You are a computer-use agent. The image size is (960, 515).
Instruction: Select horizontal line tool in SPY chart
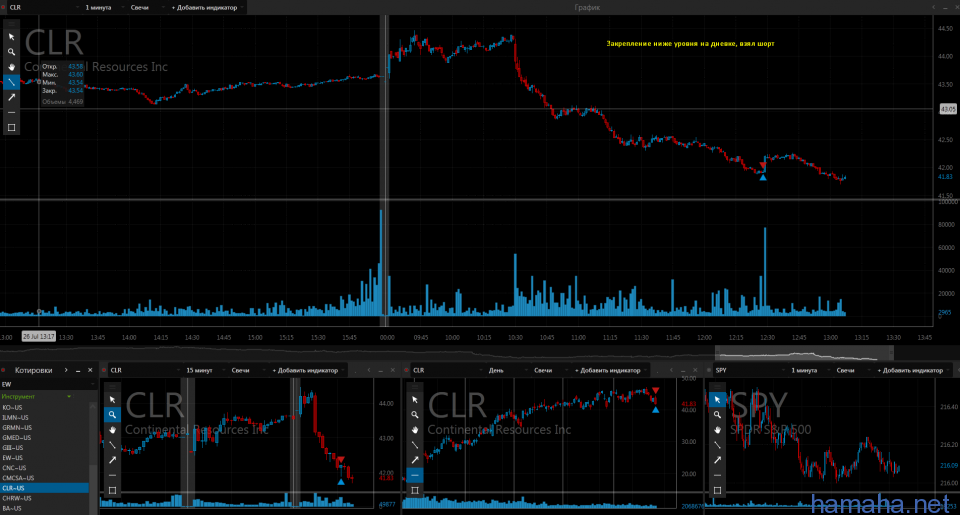pos(717,475)
